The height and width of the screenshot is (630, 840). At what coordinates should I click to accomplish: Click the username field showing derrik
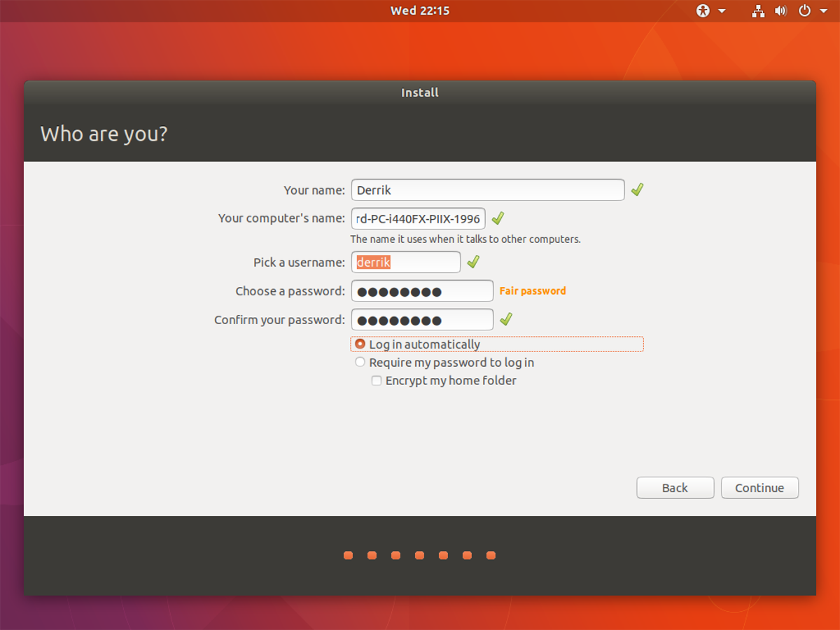(406, 262)
